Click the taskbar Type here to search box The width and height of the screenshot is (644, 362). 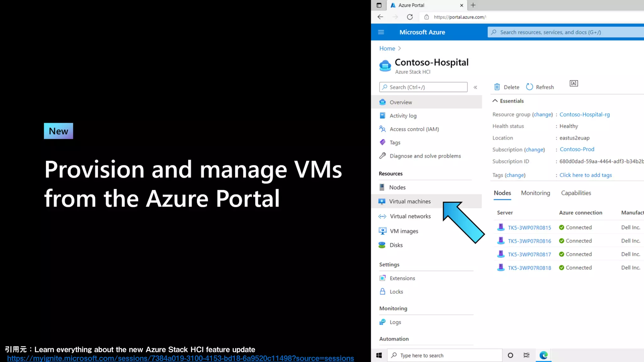[x=444, y=355]
